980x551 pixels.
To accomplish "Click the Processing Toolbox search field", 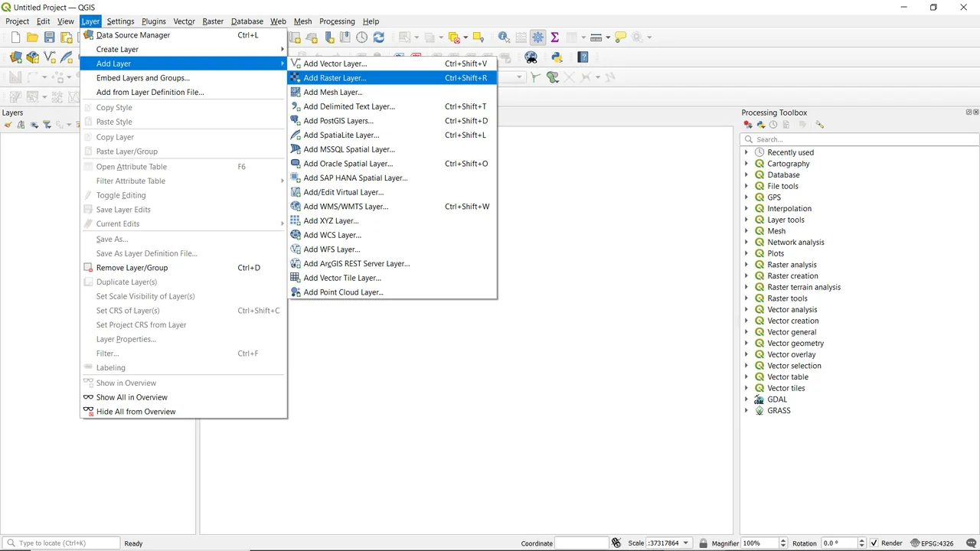I will (859, 139).
